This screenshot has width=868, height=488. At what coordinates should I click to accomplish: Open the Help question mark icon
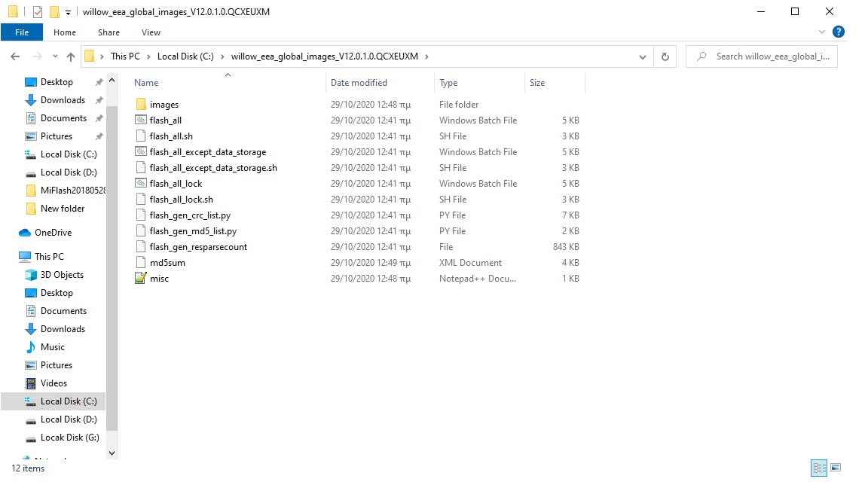point(839,32)
